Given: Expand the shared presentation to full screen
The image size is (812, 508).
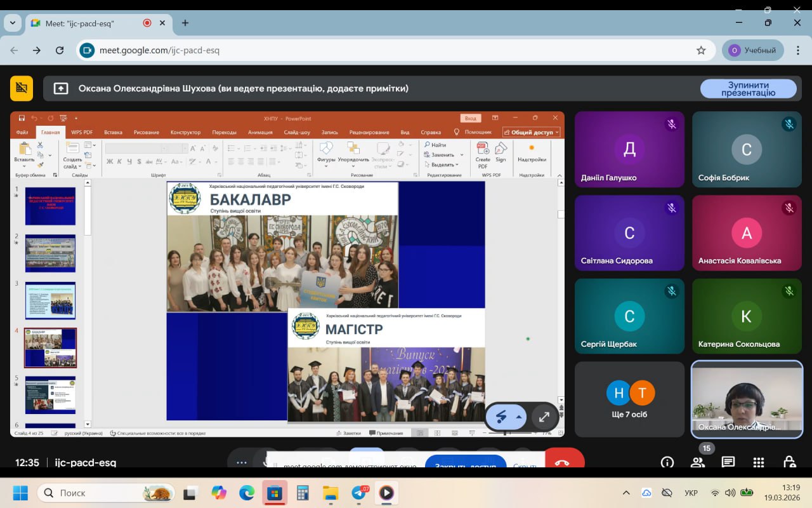Looking at the screenshot, I should pos(544,417).
